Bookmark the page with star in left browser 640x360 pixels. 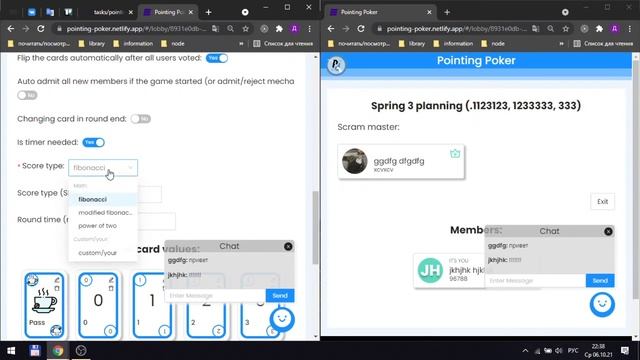245,29
